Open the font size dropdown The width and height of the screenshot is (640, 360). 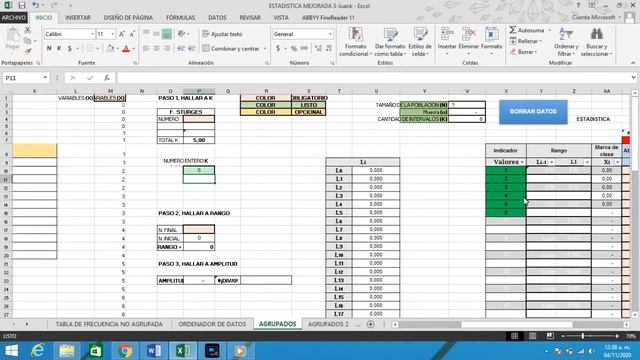113,34
